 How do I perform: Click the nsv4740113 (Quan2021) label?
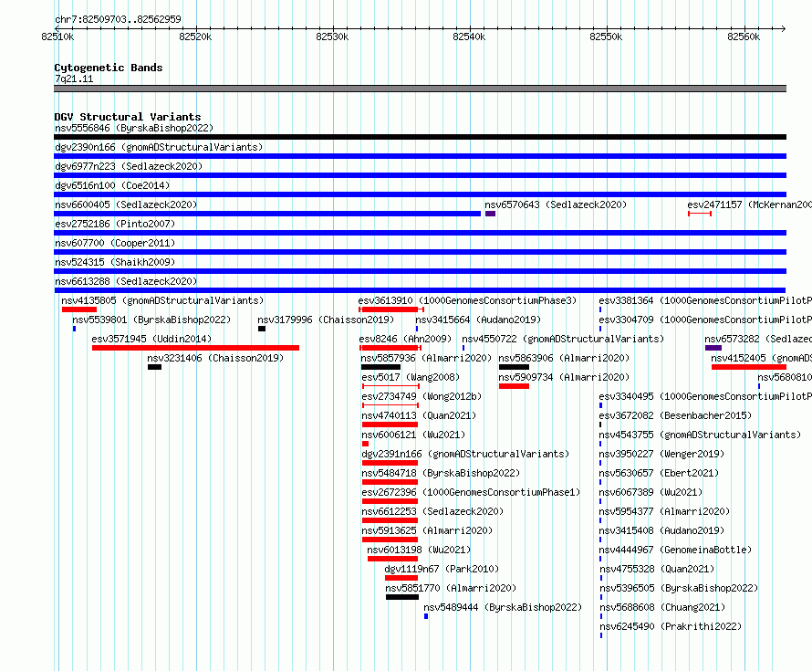[419, 415]
